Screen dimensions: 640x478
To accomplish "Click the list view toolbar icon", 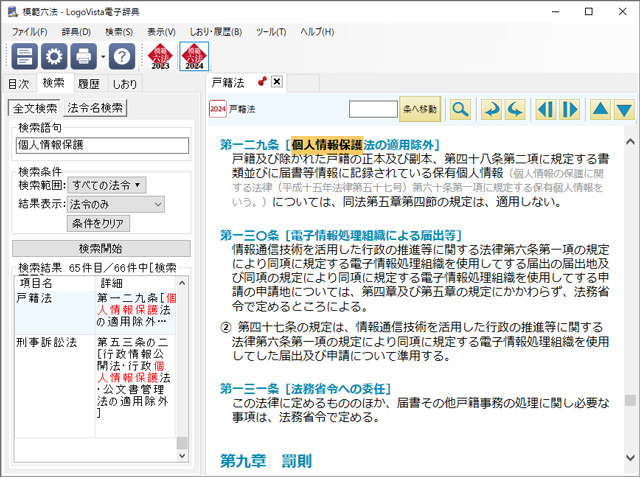I will tap(24, 56).
